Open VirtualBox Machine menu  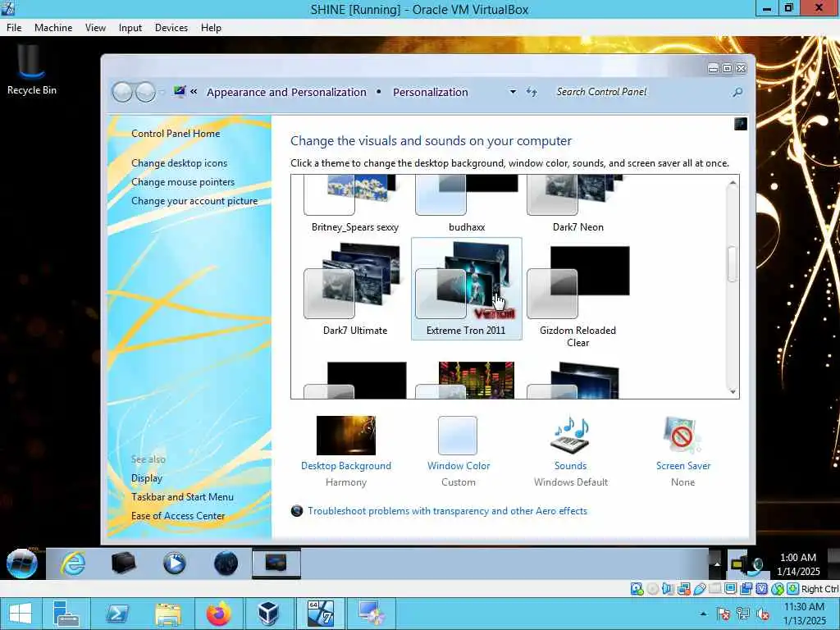pyautogui.click(x=53, y=28)
